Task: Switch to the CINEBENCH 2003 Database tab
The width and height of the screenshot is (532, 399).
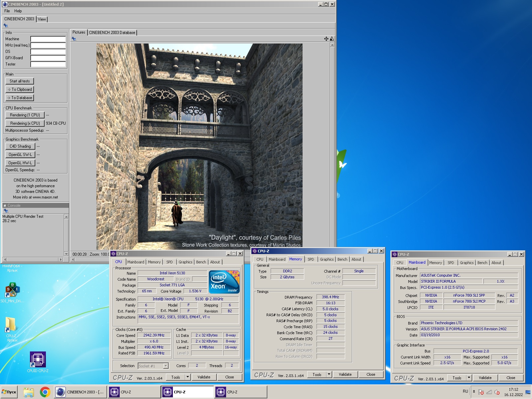Action: click(112, 33)
